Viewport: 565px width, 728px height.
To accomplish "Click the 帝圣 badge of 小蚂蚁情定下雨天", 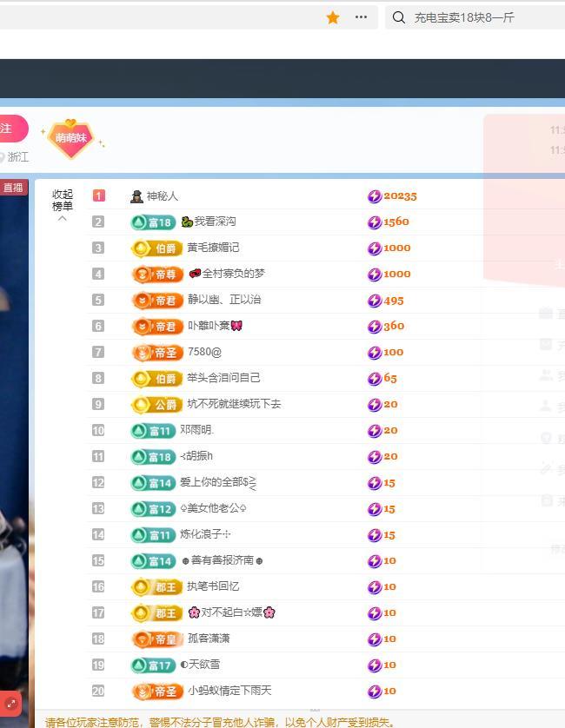I will pos(157,692).
